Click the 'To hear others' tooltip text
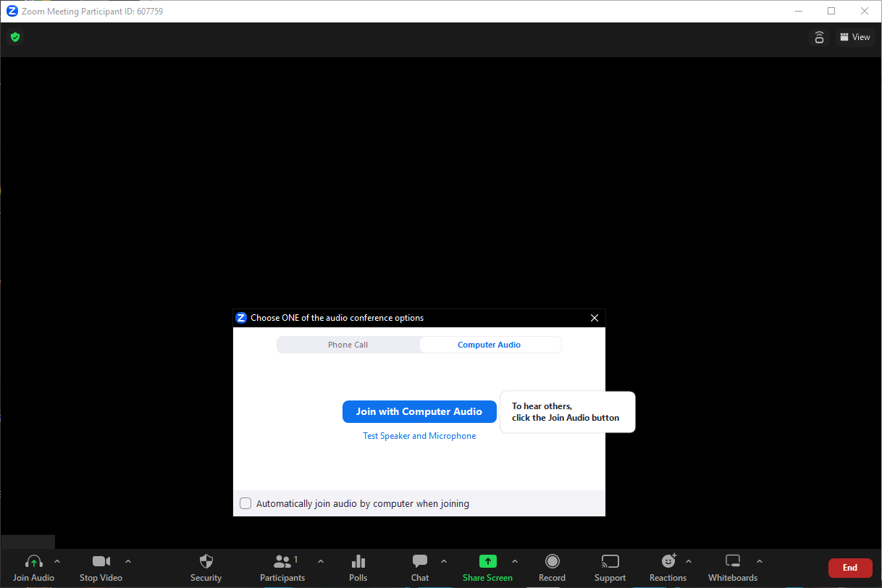Viewport: 882px width, 588px height. pyautogui.click(x=566, y=412)
